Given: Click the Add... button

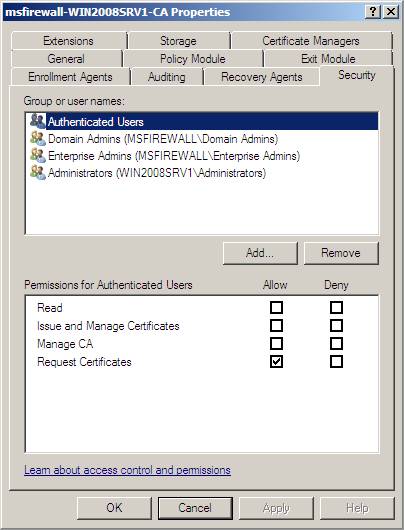Looking at the screenshot, I should pyautogui.click(x=260, y=253).
